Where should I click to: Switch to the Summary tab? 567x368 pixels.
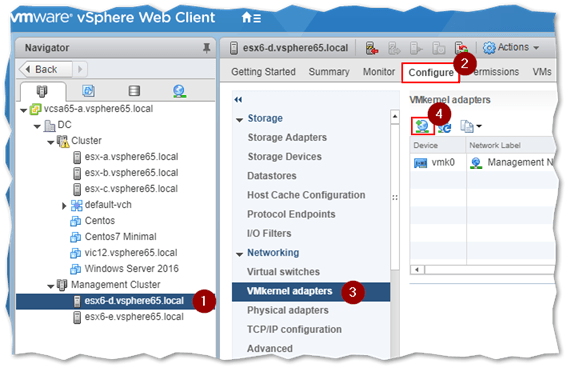(329, 72)
